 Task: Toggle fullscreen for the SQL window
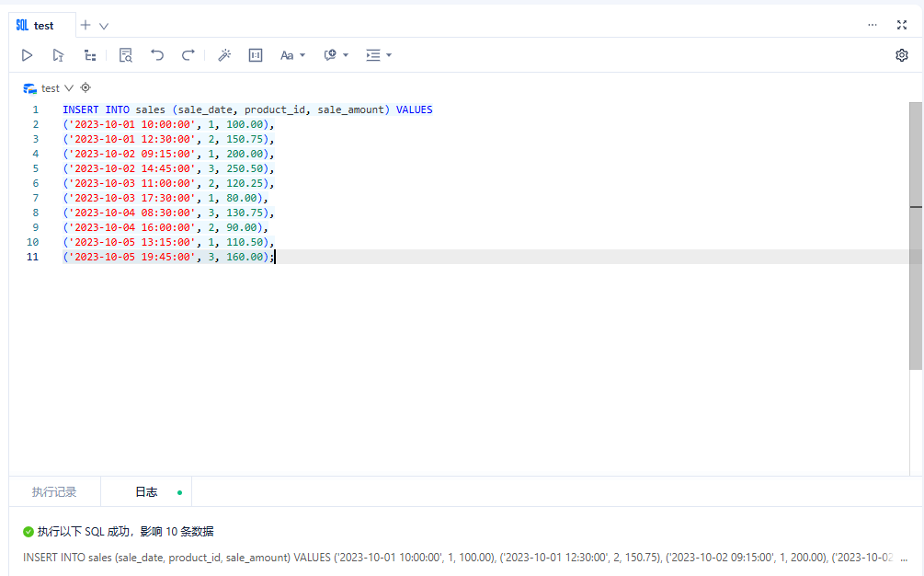pyautogui.click(x=902, y=25)
